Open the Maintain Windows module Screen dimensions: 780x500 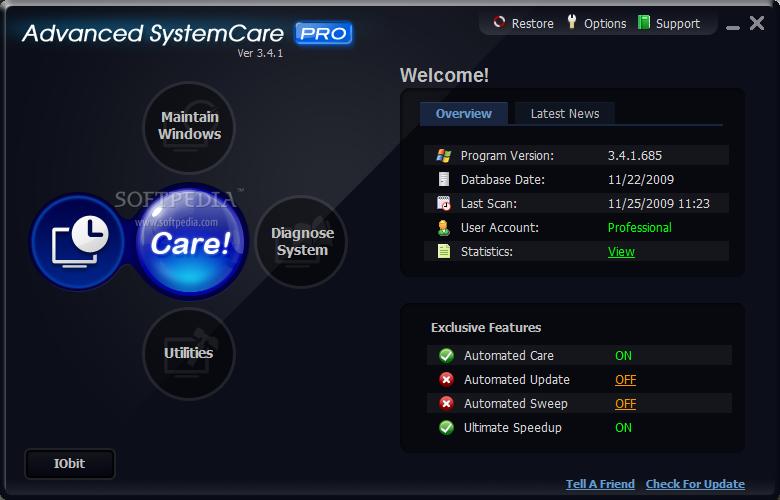pyautogui.click(x=189, y=127)
